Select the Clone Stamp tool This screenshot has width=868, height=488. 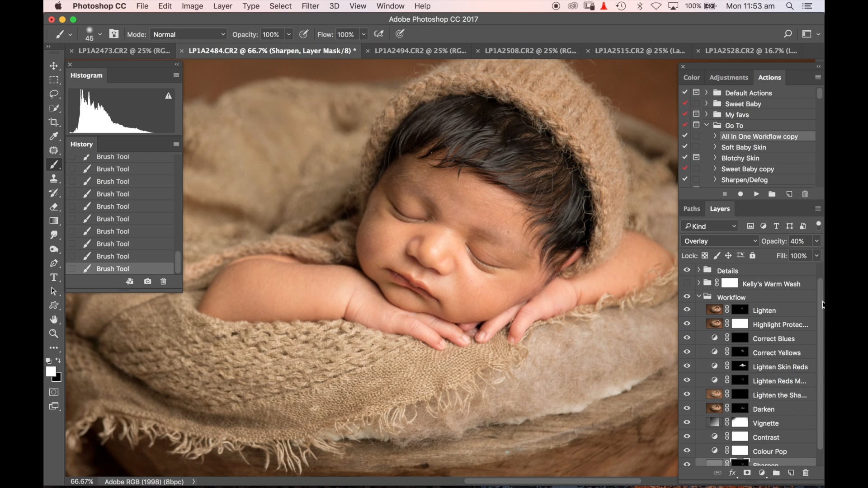(54, 178)
